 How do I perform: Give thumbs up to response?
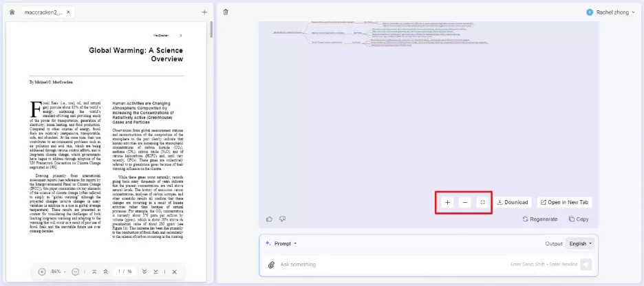[x=269, y=219]
